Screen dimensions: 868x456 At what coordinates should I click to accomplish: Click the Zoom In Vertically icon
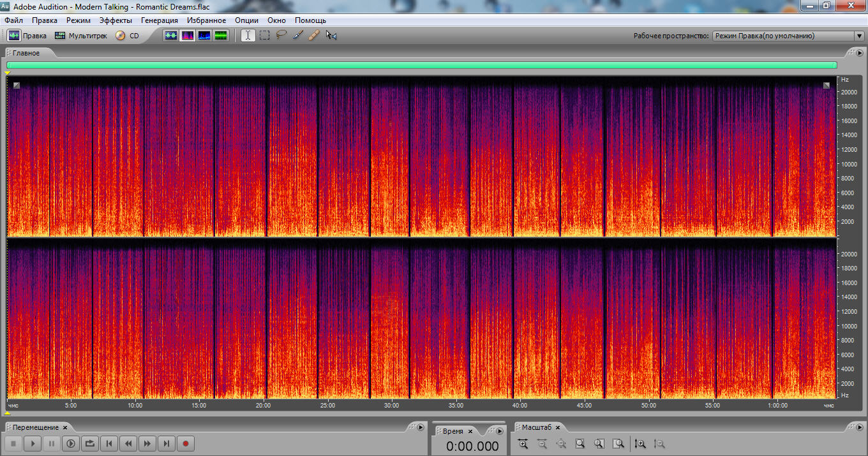[640, 444]
